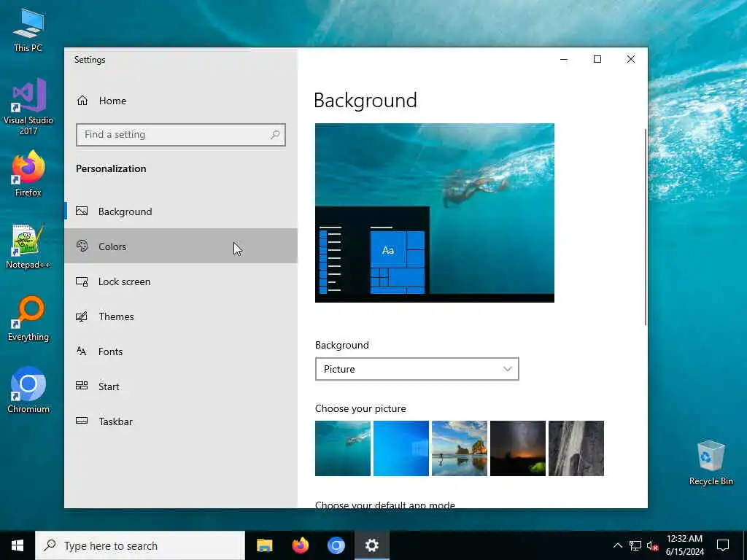747x560 pixels.
Task: Open File Explorer from the taskbar
Action: click(x=264, y=545)
